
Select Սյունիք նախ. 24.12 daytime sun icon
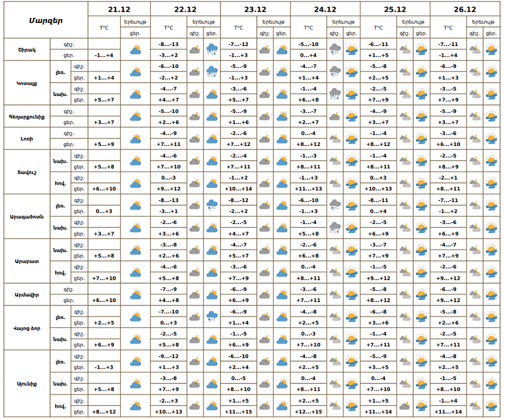(x=351, y=384)
